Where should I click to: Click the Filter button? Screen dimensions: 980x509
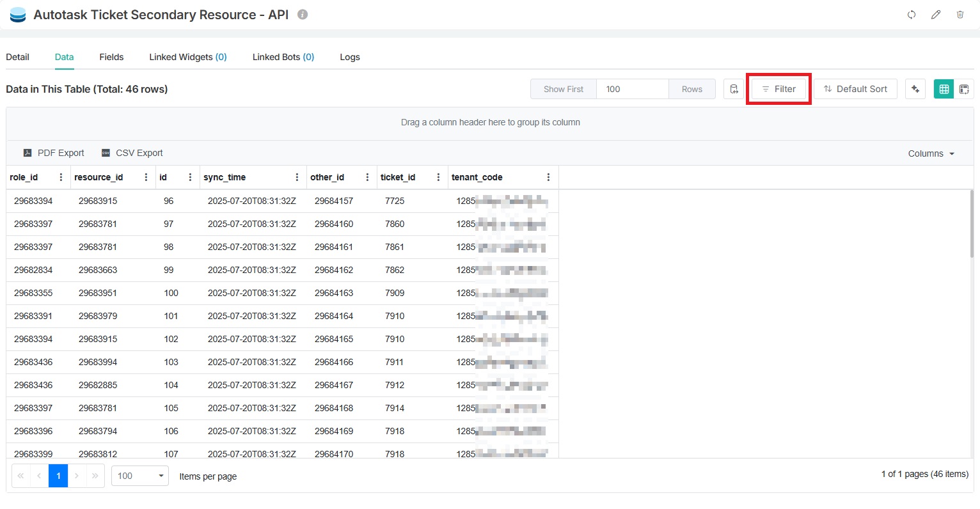[x=778, y=89]
